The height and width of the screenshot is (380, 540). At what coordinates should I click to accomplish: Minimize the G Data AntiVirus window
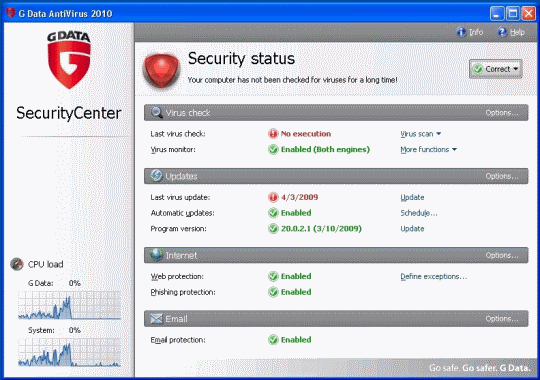(x=497, y=13)
